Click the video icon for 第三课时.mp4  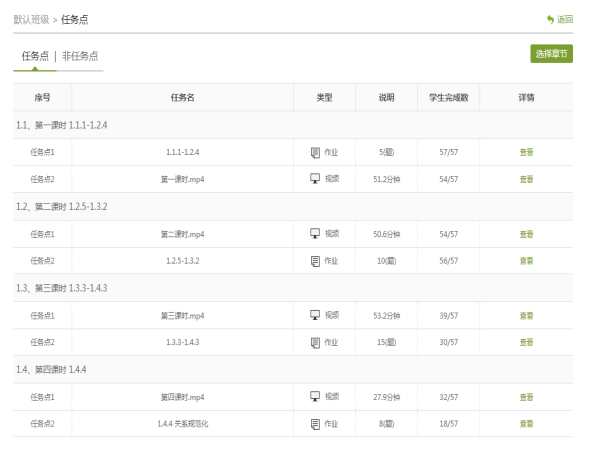coord(315,315)
